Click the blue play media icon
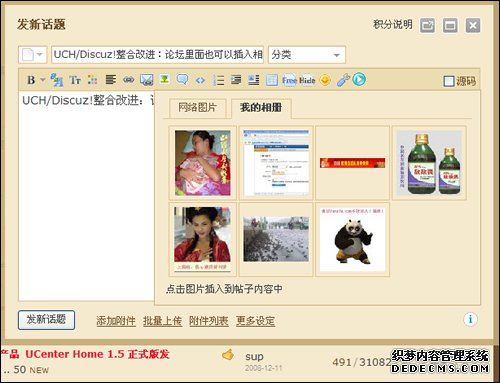The image size is (500, 383). point(359,79)
